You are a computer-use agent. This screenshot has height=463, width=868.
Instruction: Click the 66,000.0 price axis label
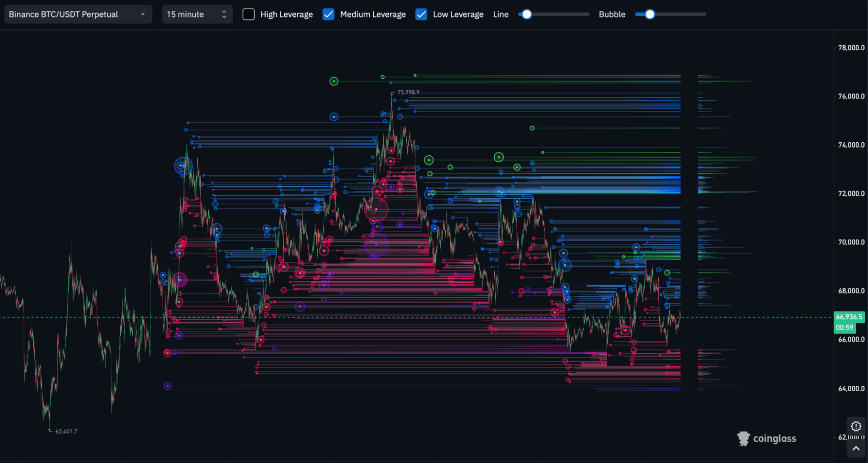851,339
